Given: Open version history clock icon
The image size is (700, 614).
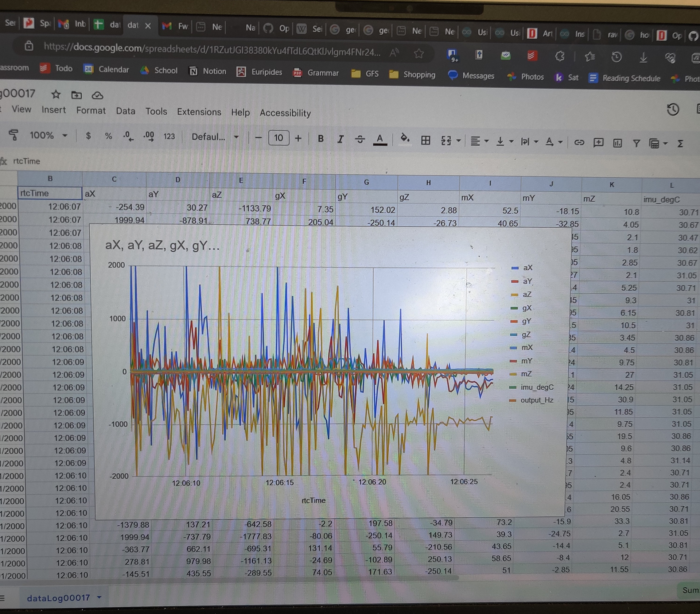Looking at the screenshot, I should [x=673, y=110].
